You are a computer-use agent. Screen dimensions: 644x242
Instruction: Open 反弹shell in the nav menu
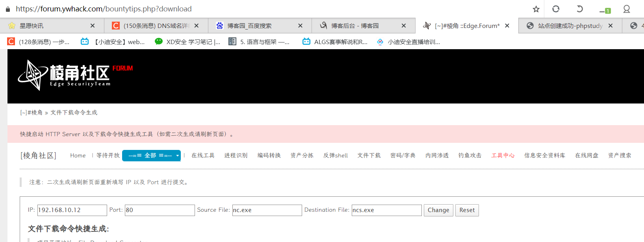336,155
